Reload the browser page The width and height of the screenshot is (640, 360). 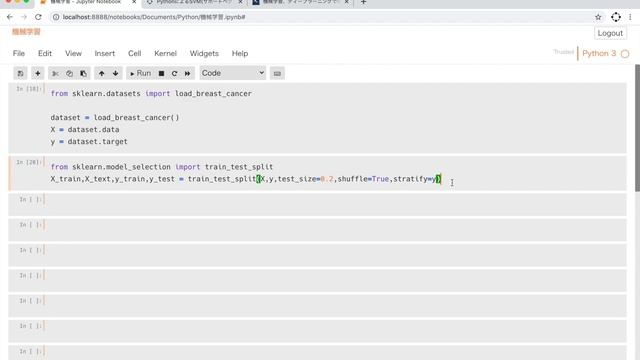point(38,17)
